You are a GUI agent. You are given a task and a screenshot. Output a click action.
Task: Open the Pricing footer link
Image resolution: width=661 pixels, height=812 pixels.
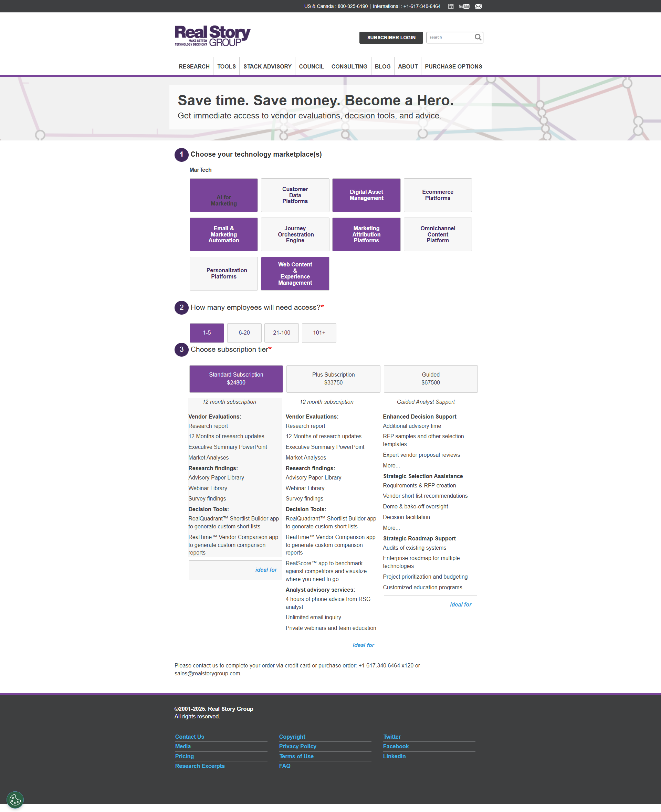[x=184, y=756]
